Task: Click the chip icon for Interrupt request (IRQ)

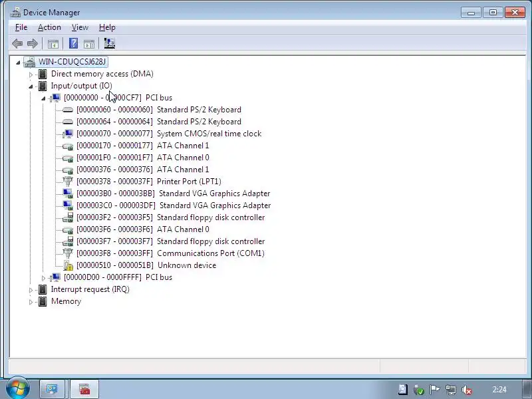Action: (x=43, y=289)
